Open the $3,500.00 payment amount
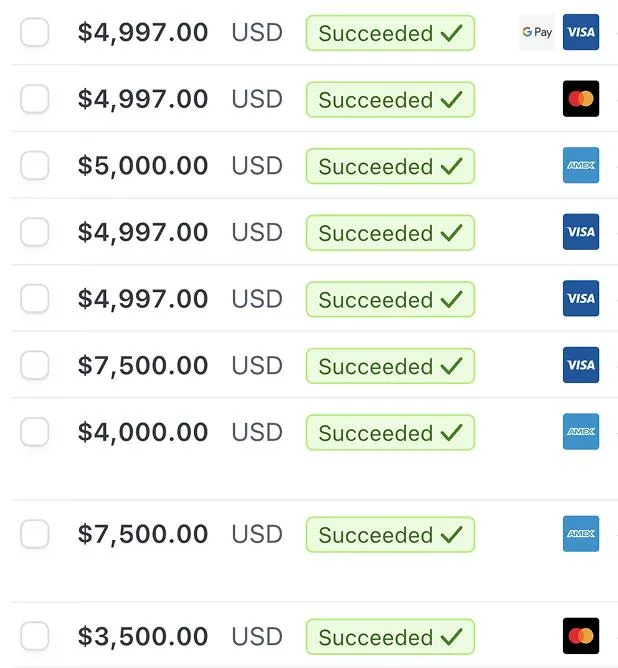The width and height of the screenshot is (618, 668). (x=143, y=636)
